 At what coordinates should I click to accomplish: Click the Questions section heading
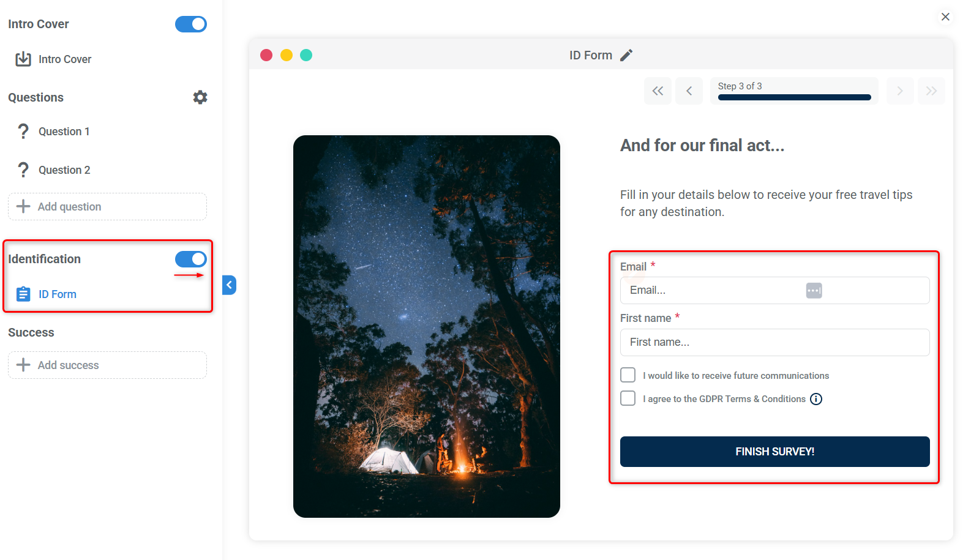(36, 97)
